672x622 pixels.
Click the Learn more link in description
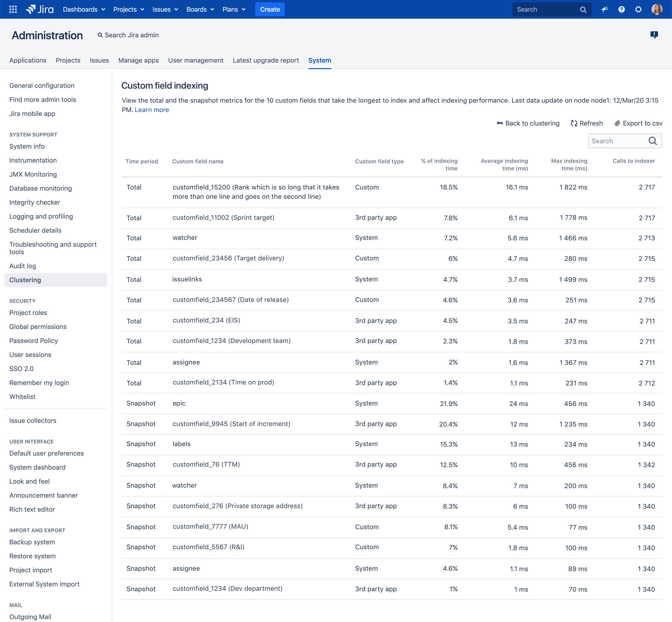point(151,109)
